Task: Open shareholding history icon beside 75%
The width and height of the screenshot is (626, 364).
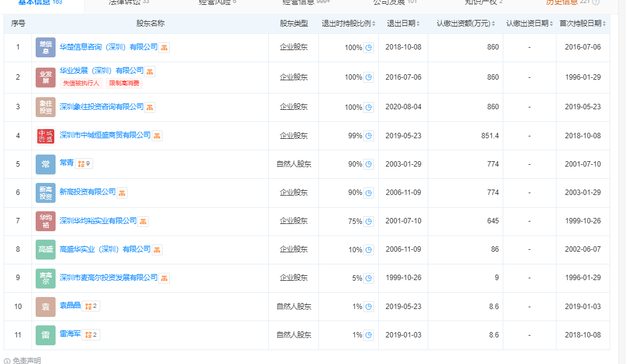Action: (369, 222)
